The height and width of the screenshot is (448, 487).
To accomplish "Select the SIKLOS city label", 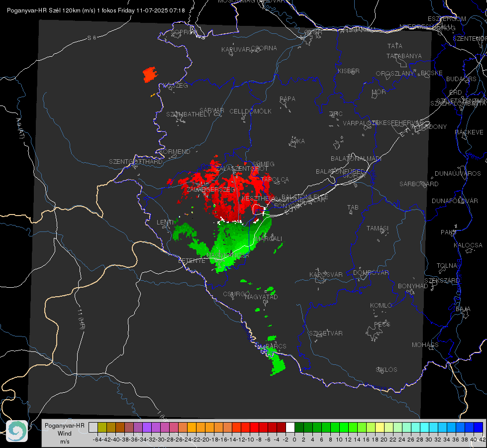I will (387, 369).
